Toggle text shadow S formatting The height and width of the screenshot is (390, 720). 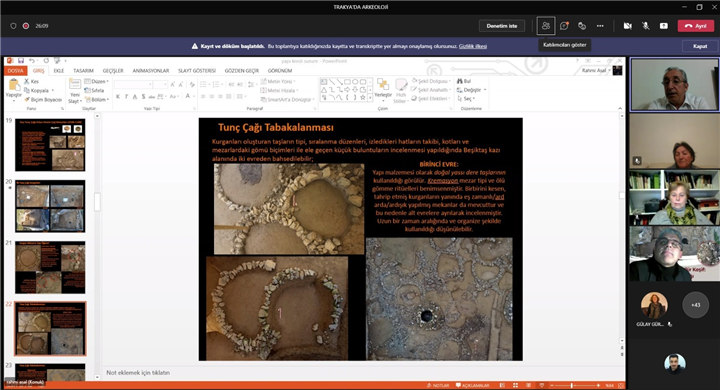click(143, 96)
